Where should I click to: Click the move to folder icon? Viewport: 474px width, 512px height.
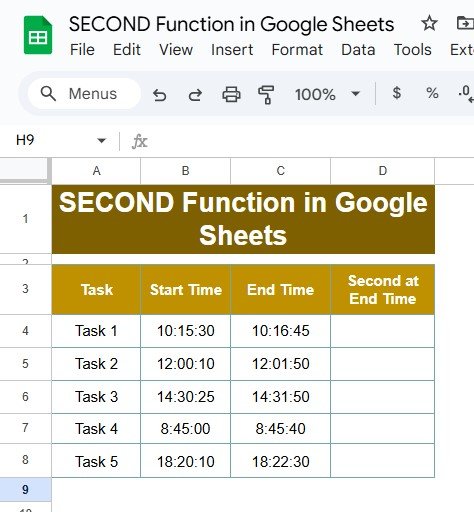[465, 23]
